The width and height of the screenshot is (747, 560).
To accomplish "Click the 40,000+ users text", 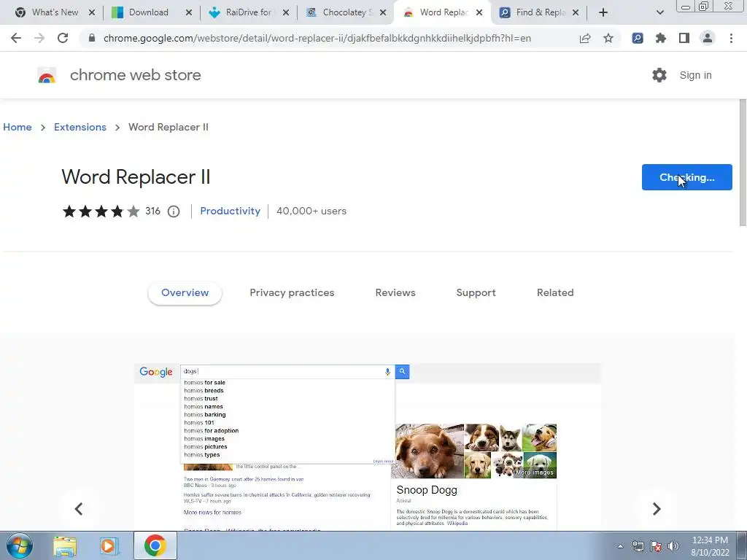I will [311, 211].
